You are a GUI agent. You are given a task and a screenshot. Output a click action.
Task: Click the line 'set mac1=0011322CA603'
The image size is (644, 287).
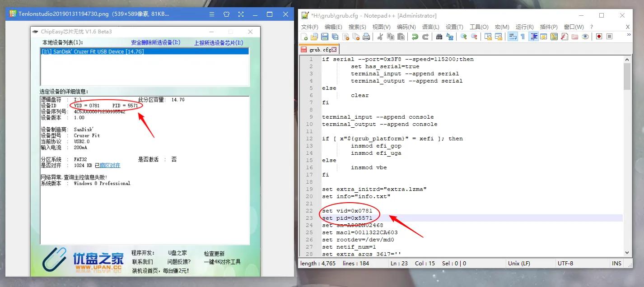(x=360, y=232)
